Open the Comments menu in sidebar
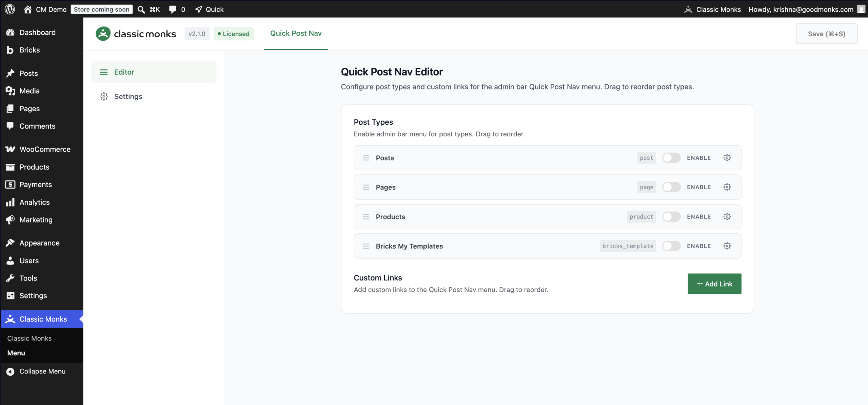 pyautogui.click(x=41, y=126)
